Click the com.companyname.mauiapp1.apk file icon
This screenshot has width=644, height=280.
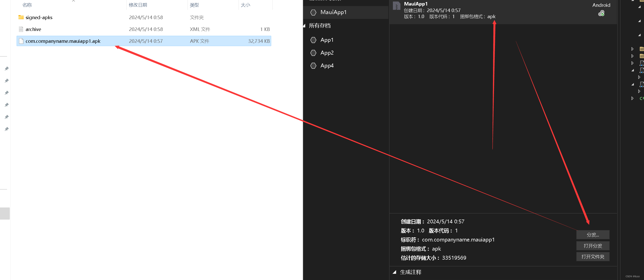coord(21,41)
